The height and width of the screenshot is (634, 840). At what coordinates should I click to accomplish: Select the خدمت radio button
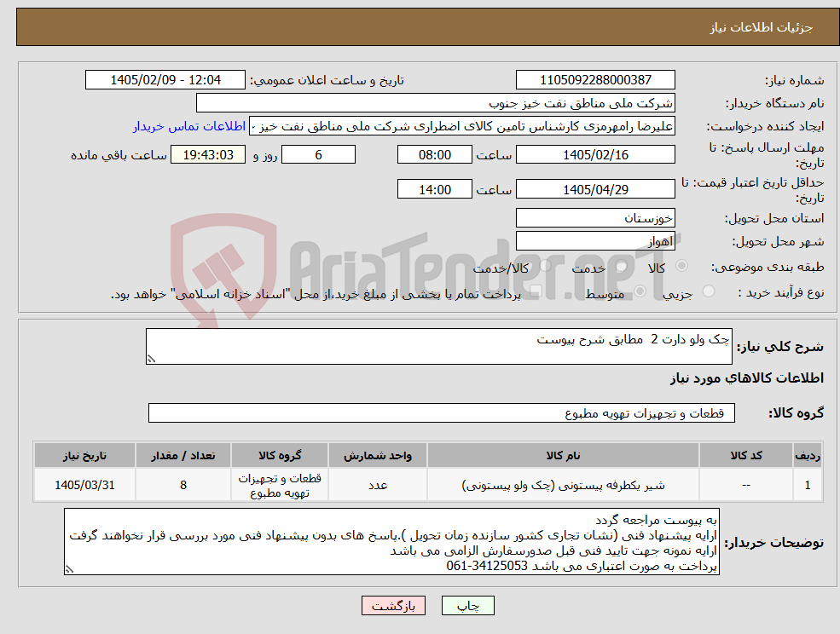coord(622,266)
